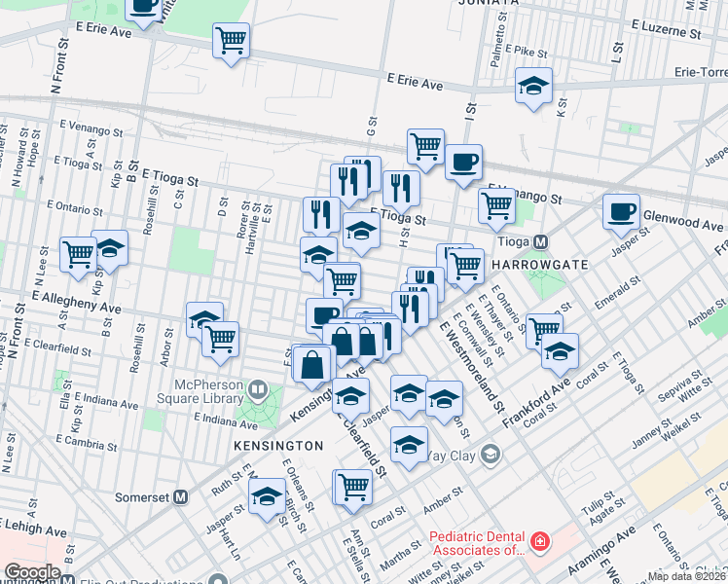Click restaurant marker above H St label
Viewport: 728px width, 584px height.
point(402,192)
